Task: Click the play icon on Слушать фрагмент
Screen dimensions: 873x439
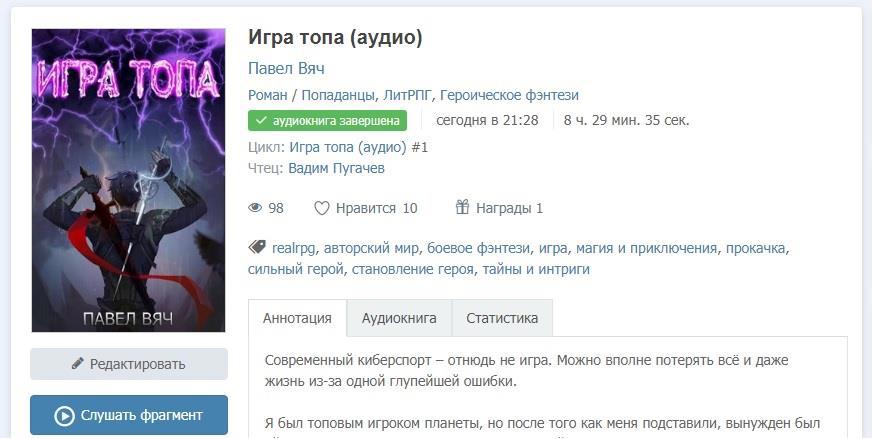Action: pyautogui.click(x=65, y=415)
